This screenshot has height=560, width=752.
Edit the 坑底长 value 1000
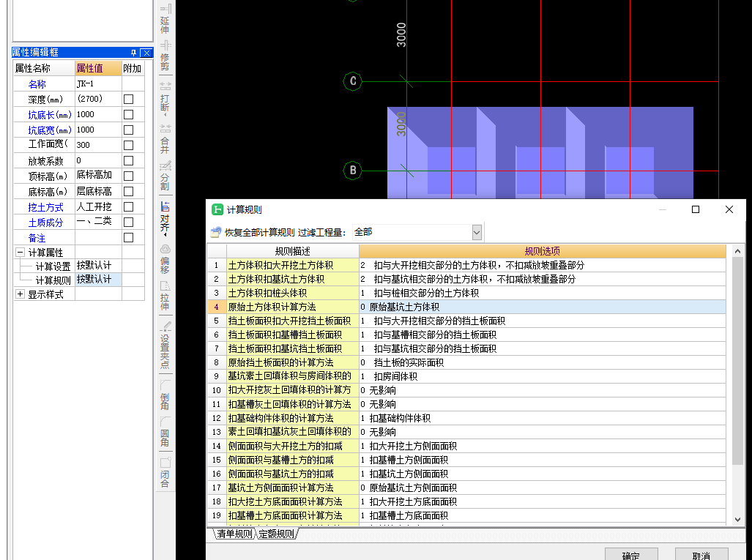tap(98, 115)
